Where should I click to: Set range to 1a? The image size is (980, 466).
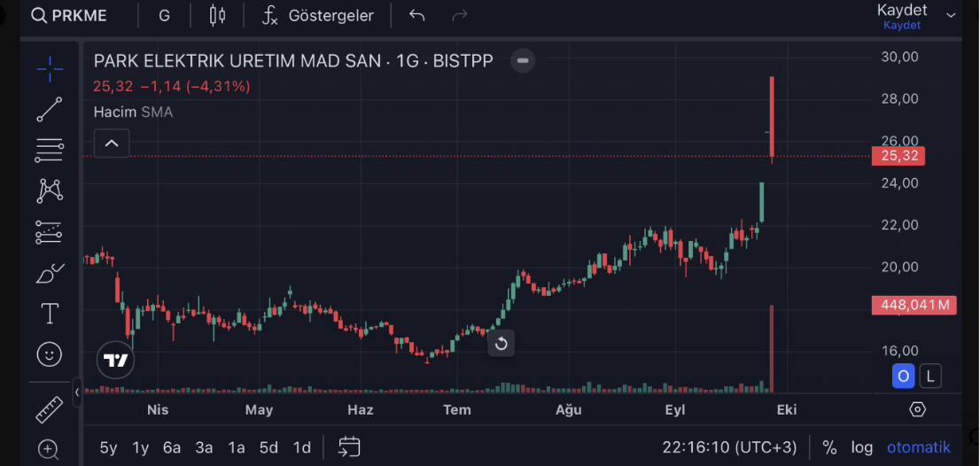pyautogui.click(x=236, y=447)
